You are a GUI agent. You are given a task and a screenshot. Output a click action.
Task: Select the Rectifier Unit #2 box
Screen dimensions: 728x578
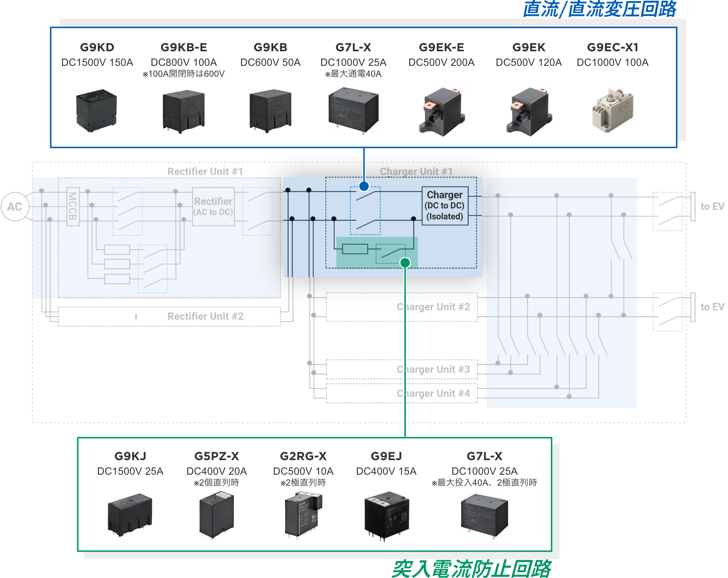point(169,316)
